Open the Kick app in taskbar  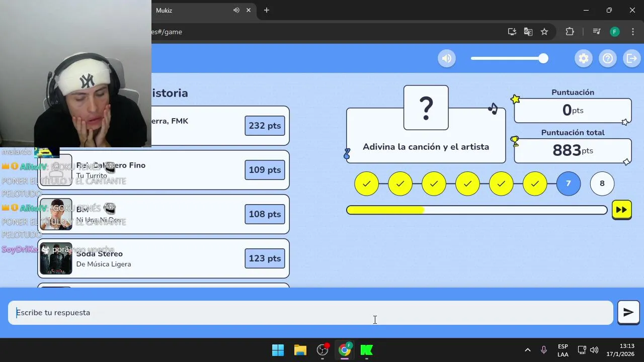tap(367, 350)
